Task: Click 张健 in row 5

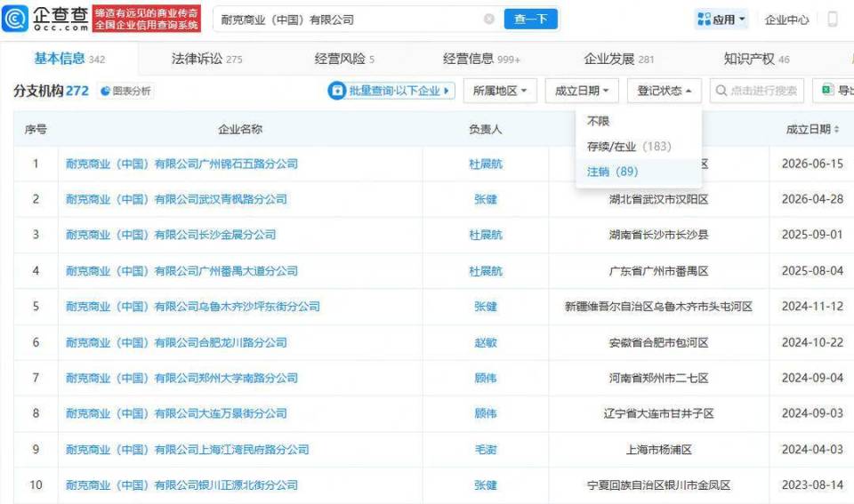Action: pos(486,307)
